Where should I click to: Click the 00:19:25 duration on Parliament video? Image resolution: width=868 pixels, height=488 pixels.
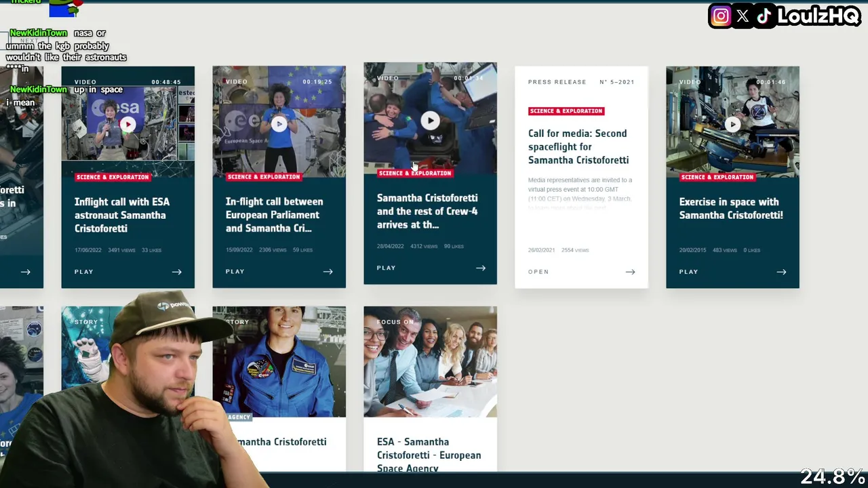coord(317,82)
